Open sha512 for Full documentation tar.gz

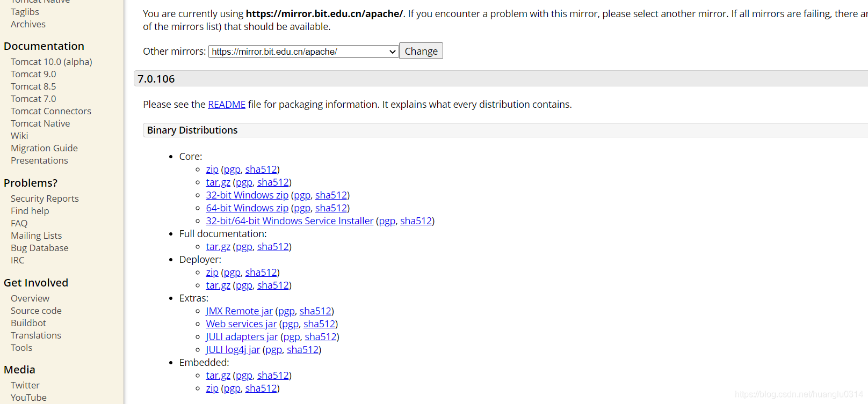click(x=273, y=246)
